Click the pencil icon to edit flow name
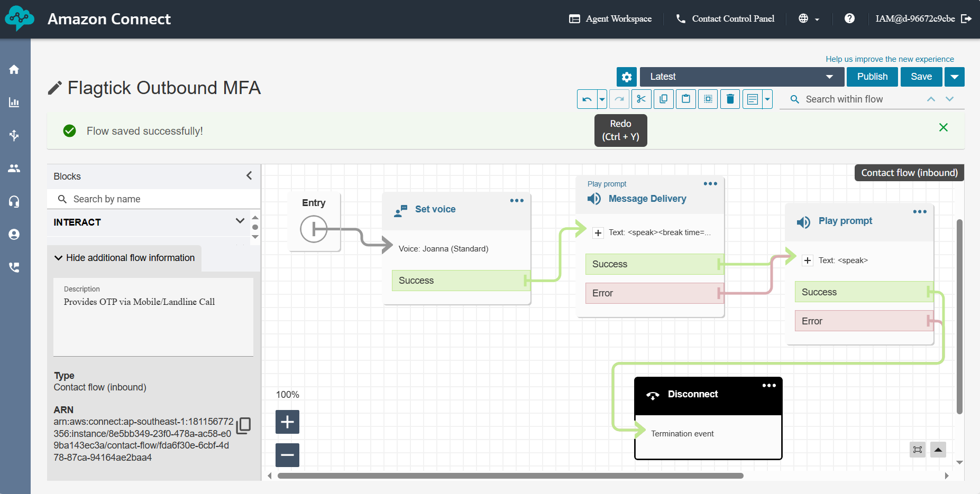980x494 pixels. (x=55, y=88)
